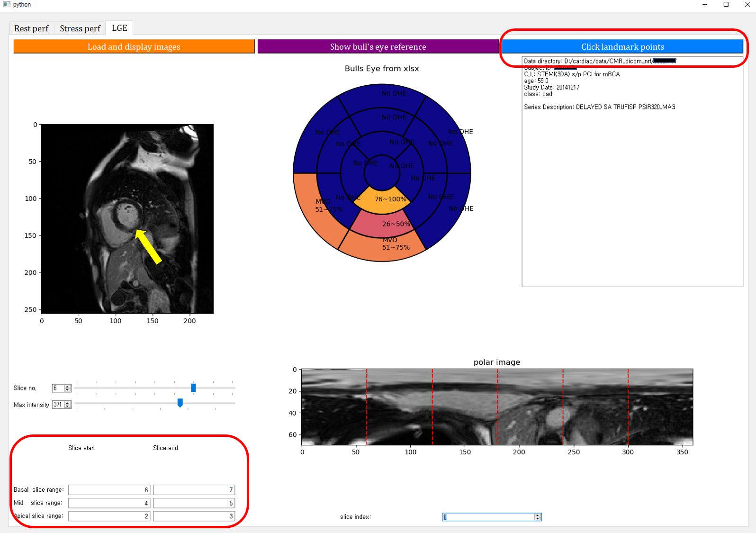Click the Slice no. slider handle

[x=193, y=388]
